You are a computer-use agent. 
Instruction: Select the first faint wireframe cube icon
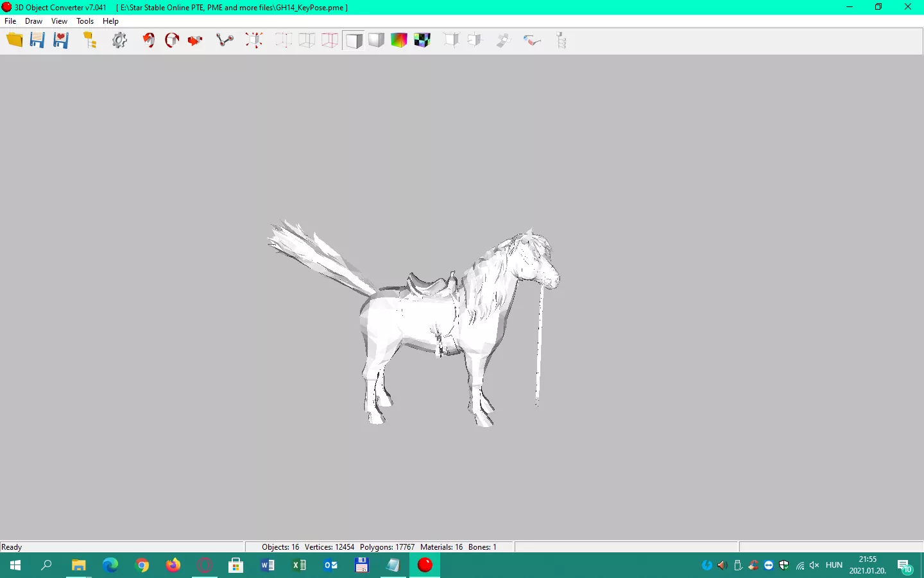click(x=284, y=40)
